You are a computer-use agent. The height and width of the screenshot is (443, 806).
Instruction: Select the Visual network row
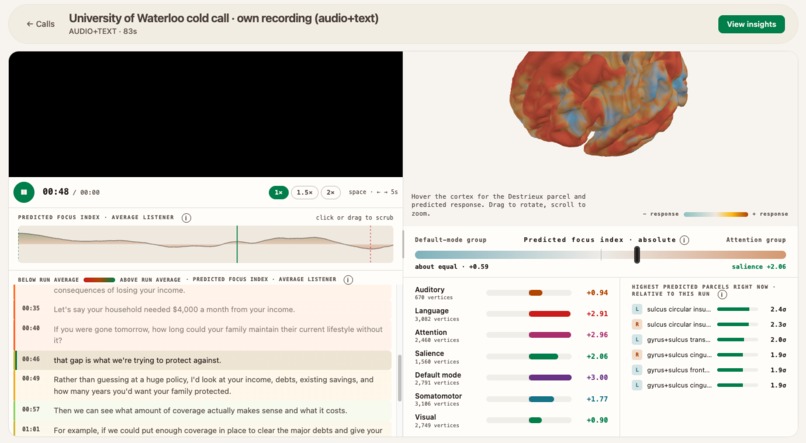pos(511,420)
